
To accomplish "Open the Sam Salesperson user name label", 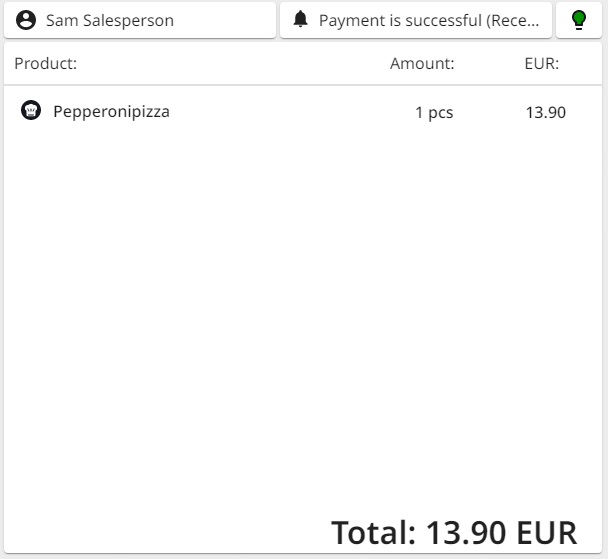I will [x=109, y=20].
